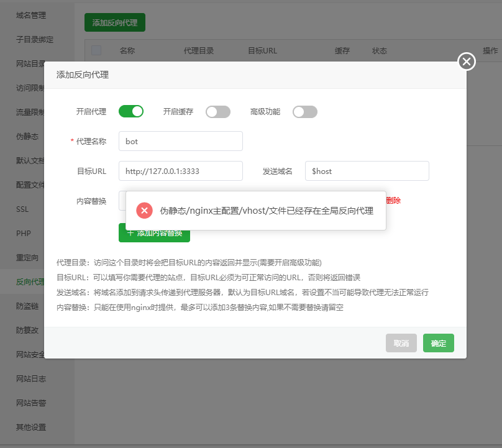Image resolution: width=502 pixels, height=448 pixels.
Task: Select 反向代理 in the sidebar
Action: coord(30,282)
